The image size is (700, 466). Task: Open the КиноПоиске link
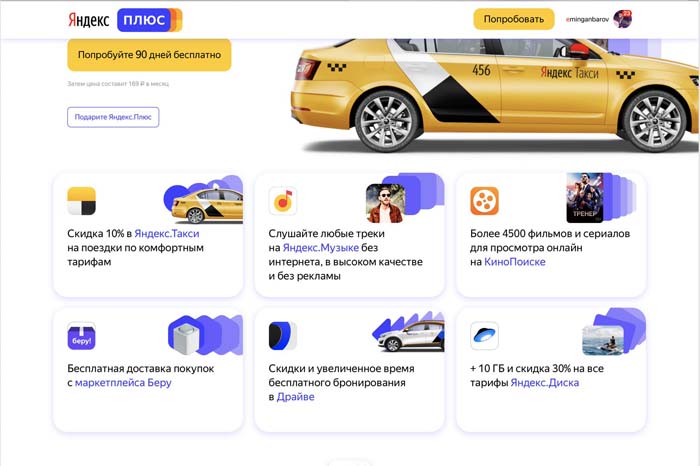tap(515, 262)
